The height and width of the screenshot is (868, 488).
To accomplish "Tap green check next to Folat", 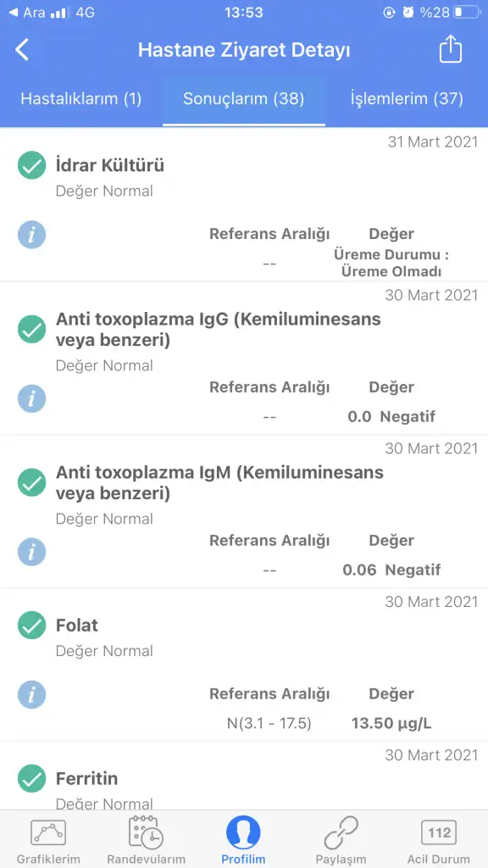I will (31, 625).
